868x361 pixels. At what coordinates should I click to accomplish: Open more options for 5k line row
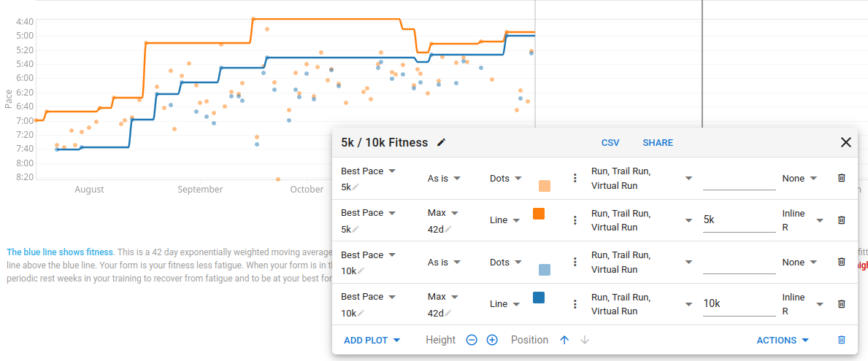[x=575, y=220]
